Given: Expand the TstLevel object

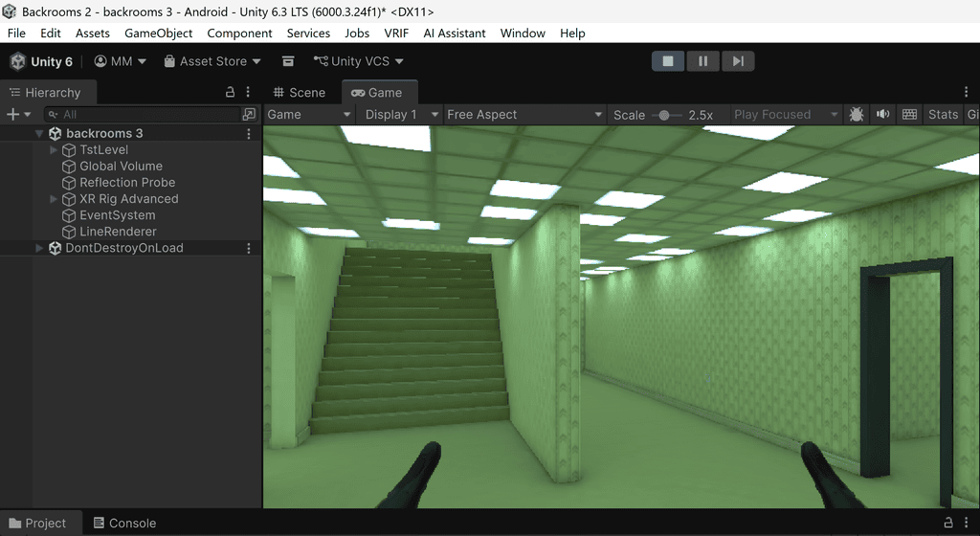Looking at the screenshot, I should pyautogui.click(x=54, y=150).
